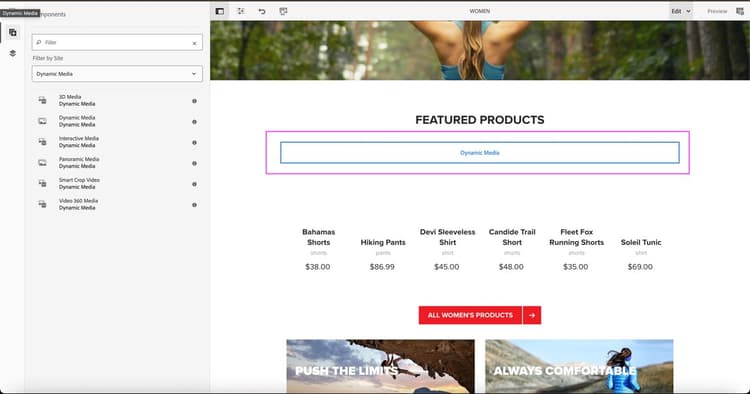Screen dimensions: 750x394
Task: Click the hero image of woman
Action: point(480,50)
